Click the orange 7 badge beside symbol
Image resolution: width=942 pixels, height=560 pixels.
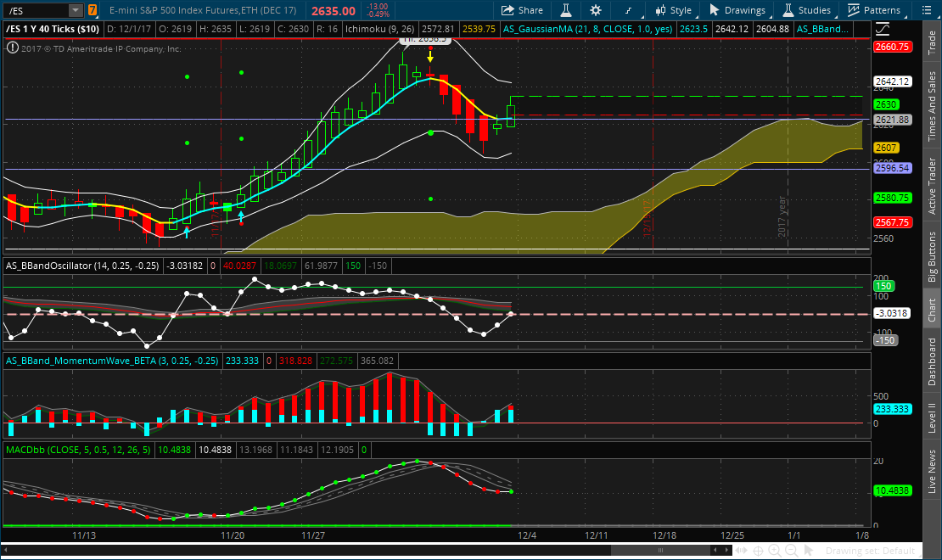[93, 10]
